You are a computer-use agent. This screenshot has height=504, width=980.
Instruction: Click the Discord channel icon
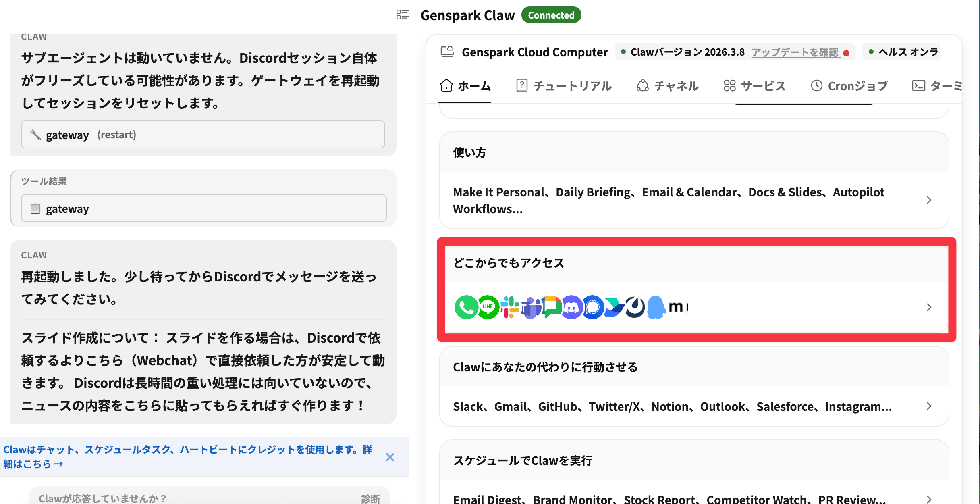pyautogui.click(x=571, y=307)
